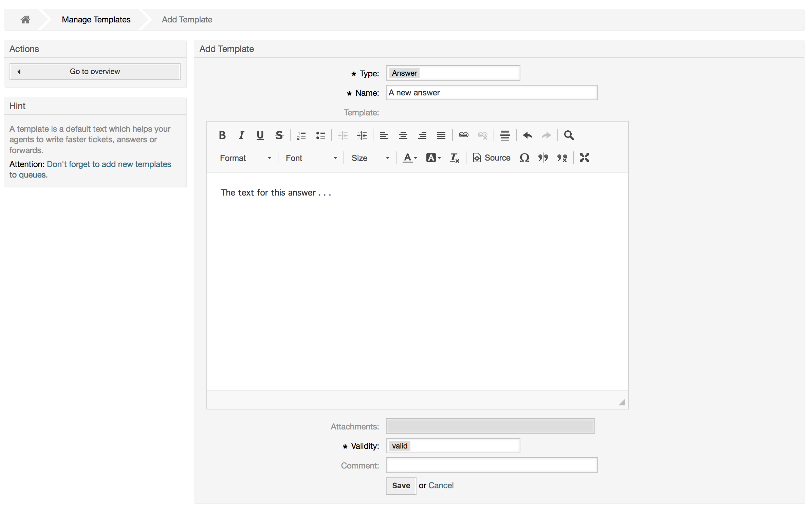Click the Source button to view HTML
Image resolution: width=812 pixels, height=513 pixels.
pyautogui.click(x=492, y=157)
